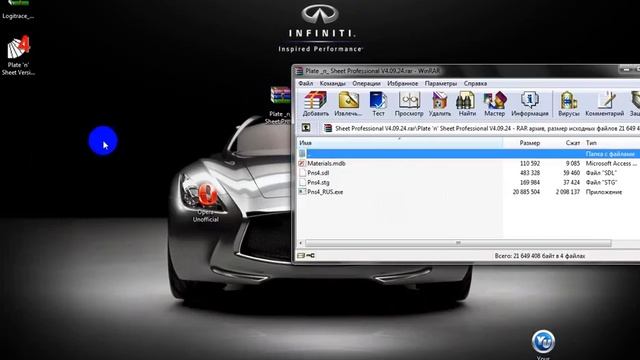The height and width of the screenshot is (360, 640).
Task: Select the parent folder '..' row
Action: coord(469,154)
